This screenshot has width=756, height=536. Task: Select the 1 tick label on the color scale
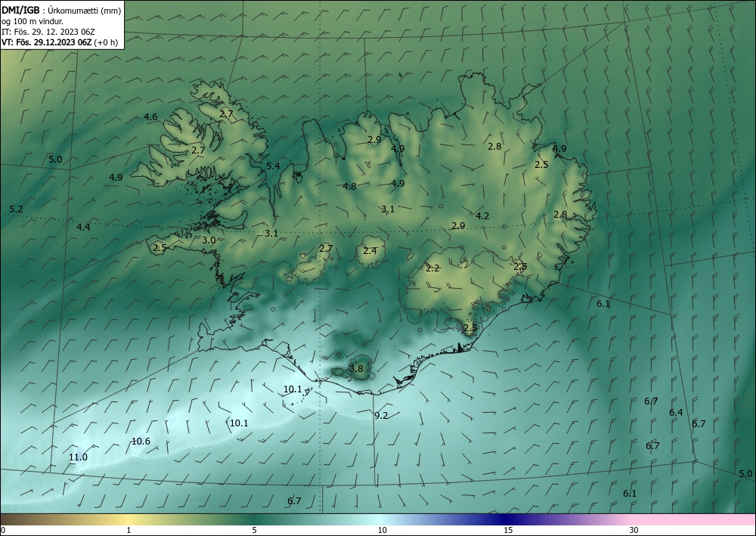tap(129, 531)
